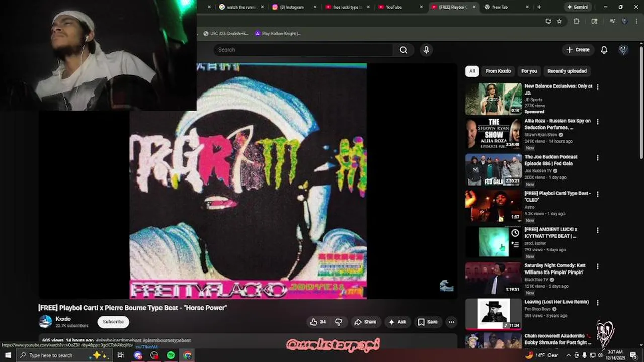Open the clock showing 3:37 AM
The width and height of the screenshot is (644, 362).
pyautogui.click(x=615, y=355)
